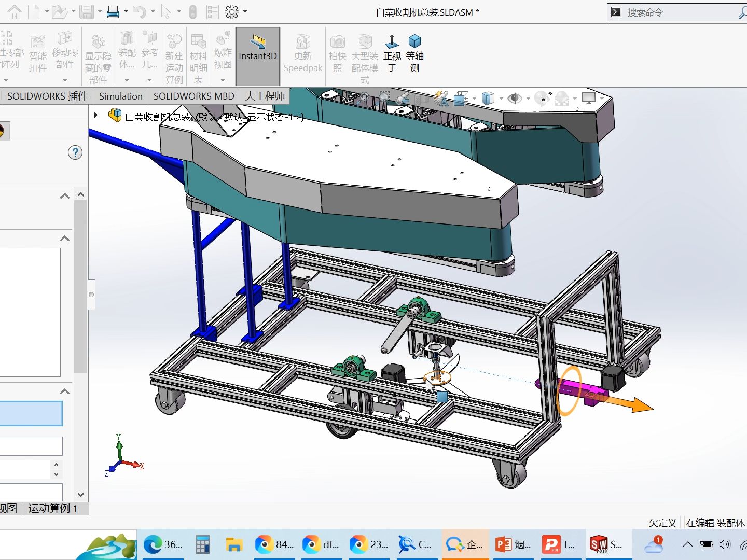Undo the last action

point(139,12)
